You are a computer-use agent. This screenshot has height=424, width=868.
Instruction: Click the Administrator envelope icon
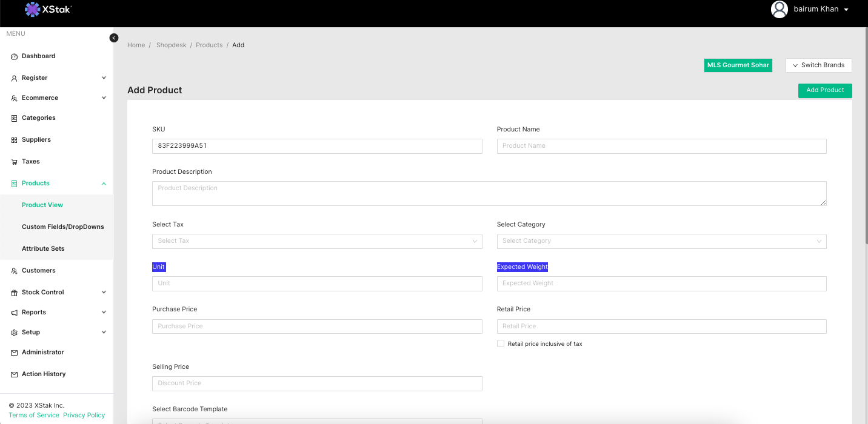pyautogui.click(x=15, y=353)
